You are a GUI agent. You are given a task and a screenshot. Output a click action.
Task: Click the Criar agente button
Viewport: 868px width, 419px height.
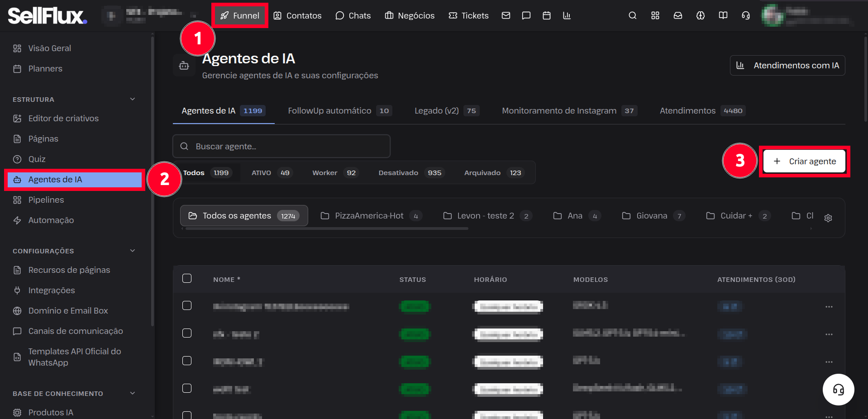[x=805, y=162]
